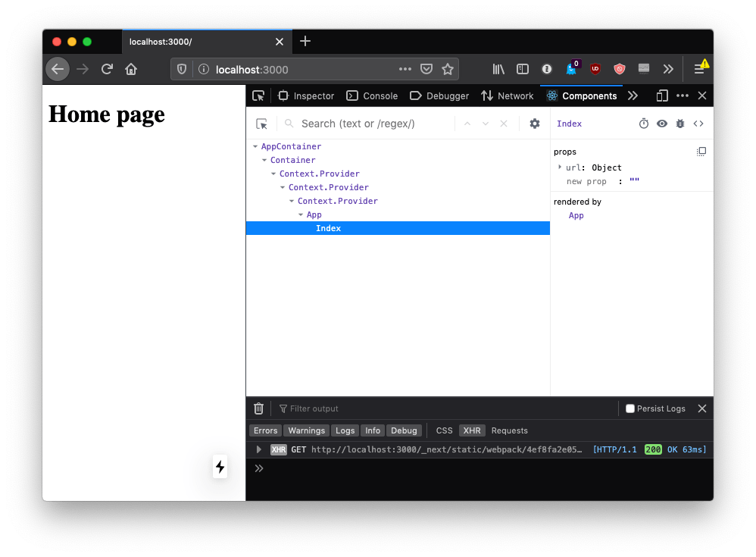Switch to the Network tab
Screen dimensions: 756x557
[x=508, y=95]
